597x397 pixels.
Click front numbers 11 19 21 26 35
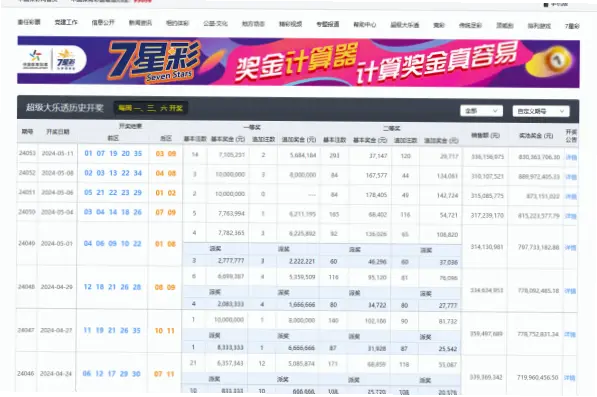112,330
